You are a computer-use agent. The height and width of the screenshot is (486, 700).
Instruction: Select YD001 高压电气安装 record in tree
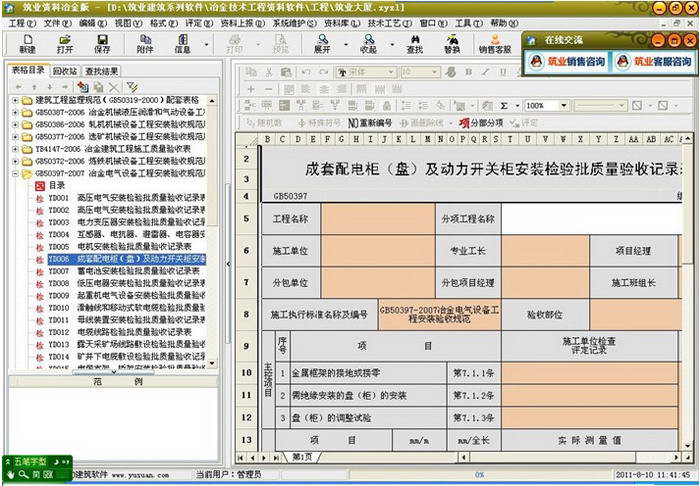[x=120, y=197]
